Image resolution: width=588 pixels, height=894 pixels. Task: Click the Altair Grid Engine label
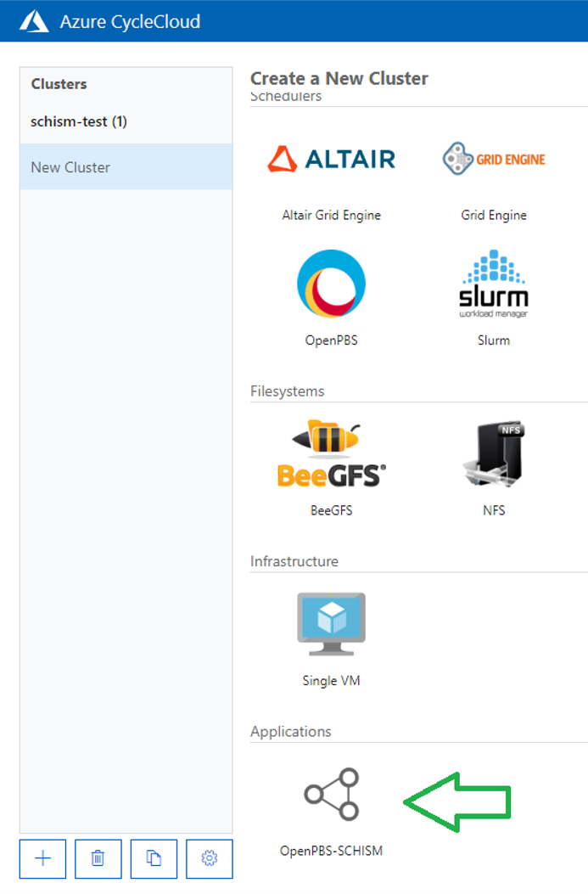click(331, 215)
